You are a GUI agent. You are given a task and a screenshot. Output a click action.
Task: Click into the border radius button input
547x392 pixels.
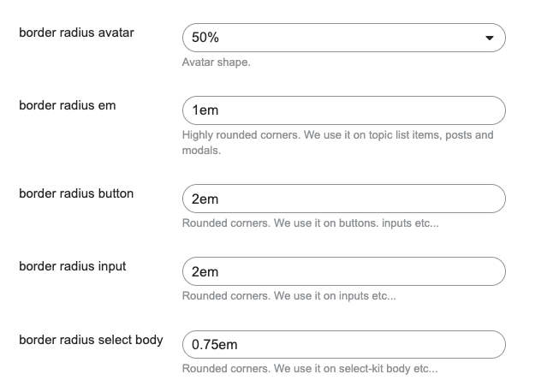[x=342, y=199]
